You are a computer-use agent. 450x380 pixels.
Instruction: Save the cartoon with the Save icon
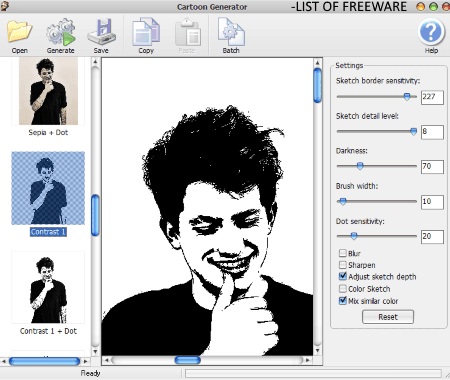pyautogui.click(x=101, y=32)
